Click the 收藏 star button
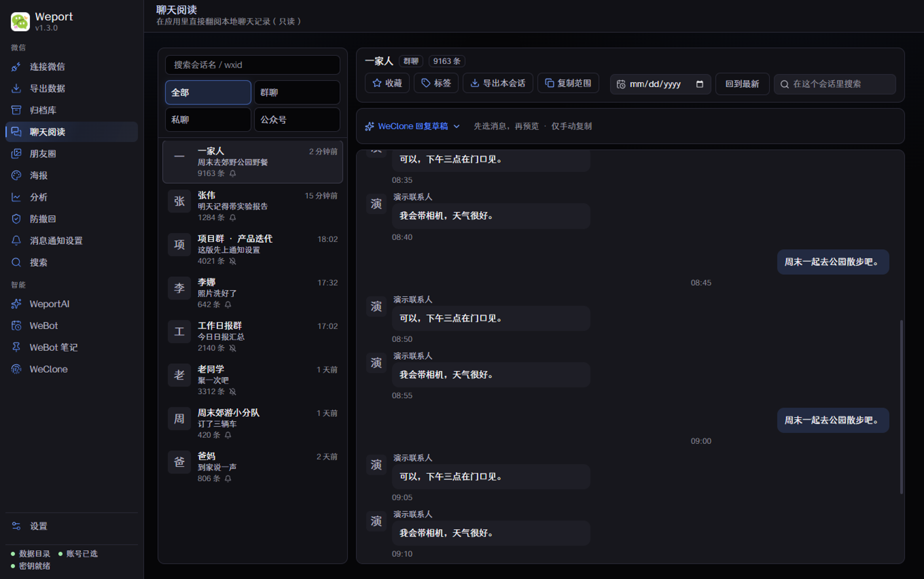The height and width of the screenshot is (579, 924). point(387,83)
